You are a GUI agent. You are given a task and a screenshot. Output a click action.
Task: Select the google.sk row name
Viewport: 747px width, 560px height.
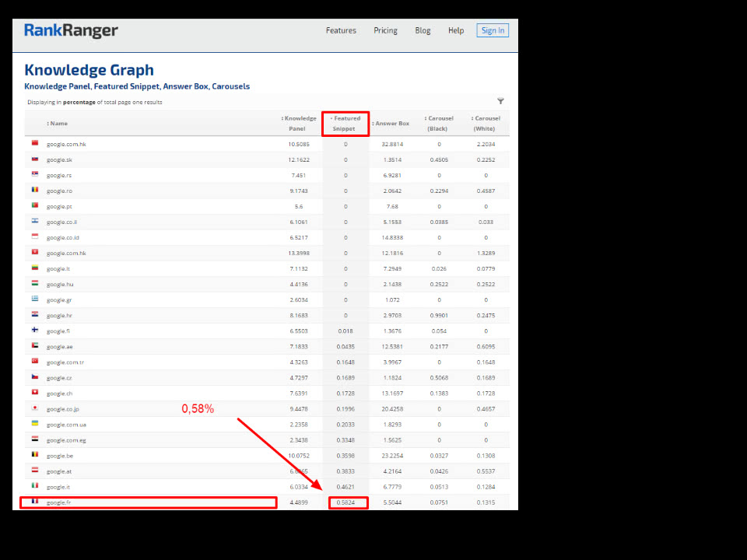(60, 159)
